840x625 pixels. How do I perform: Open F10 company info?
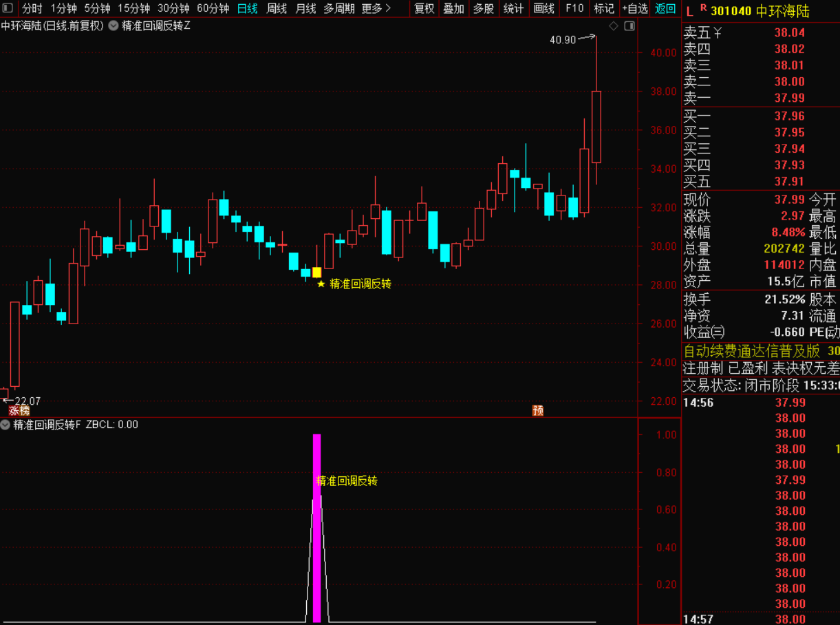coord(574,8)
